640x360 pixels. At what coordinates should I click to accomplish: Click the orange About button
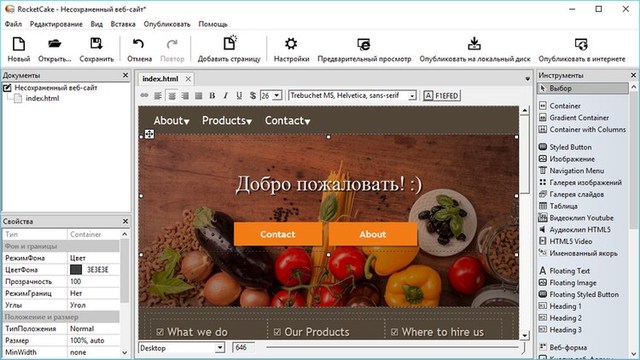[x=373, y=234]
